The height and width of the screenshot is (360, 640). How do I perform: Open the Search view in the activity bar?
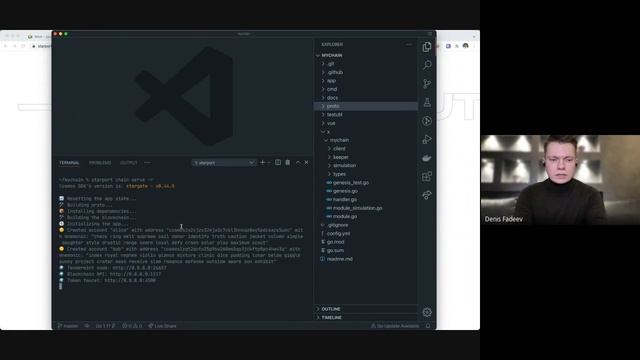(427, 65)
